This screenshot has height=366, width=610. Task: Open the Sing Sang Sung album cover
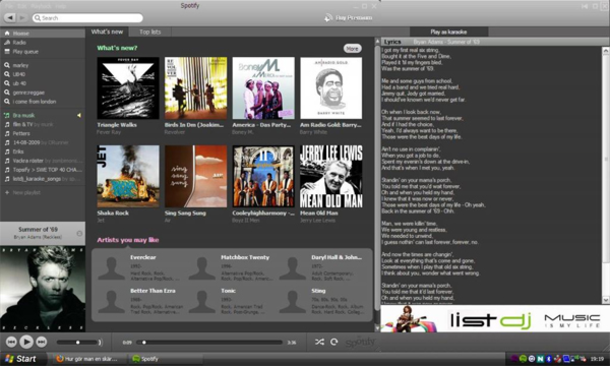point(196,176)
